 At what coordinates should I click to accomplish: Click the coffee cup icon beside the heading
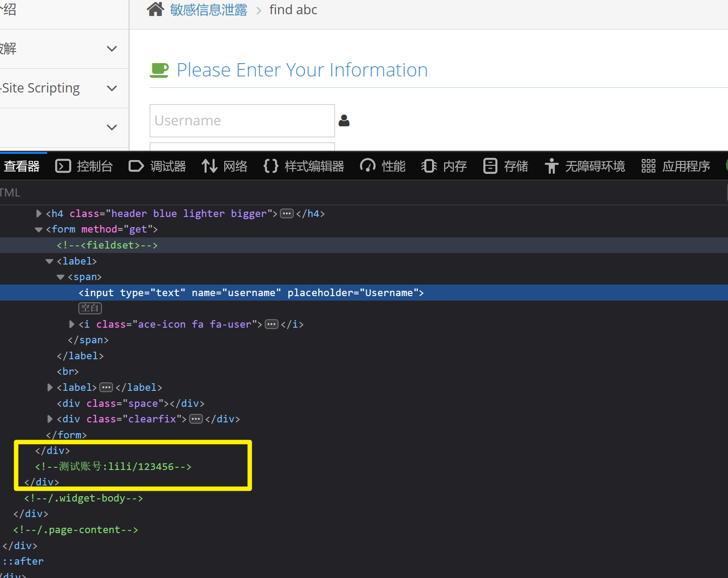159,70
